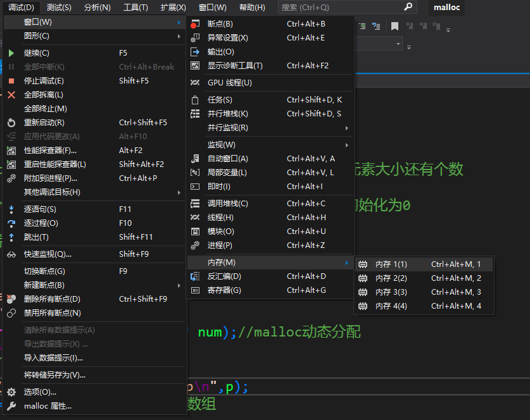The width and height of the screenshot is (530, 420).
Task: Click the Call Stack (调用堆栈) icon
Action: tap(195, 204)
